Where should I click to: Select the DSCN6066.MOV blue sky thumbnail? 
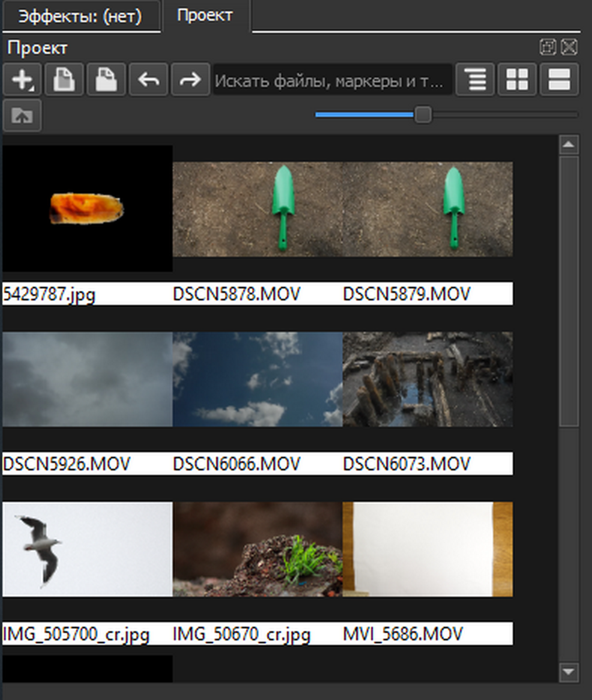(x=258, y=379)
